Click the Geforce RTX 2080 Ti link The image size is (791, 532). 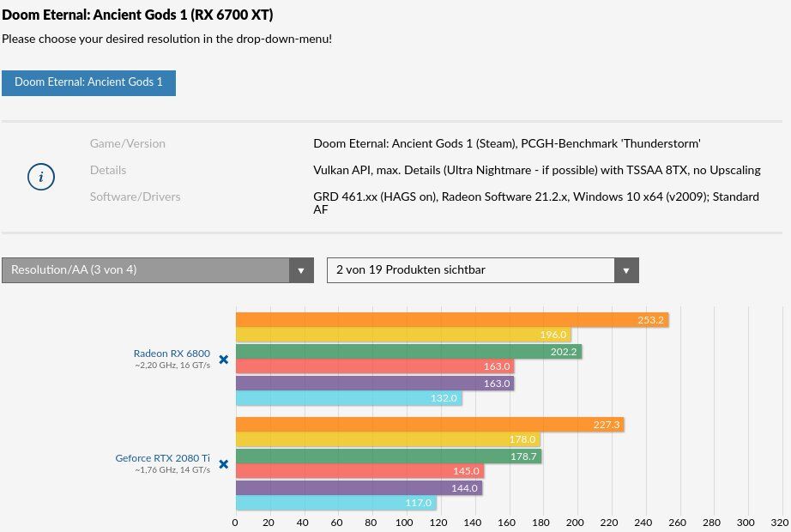pyautogui.click(x=162, y=458)
